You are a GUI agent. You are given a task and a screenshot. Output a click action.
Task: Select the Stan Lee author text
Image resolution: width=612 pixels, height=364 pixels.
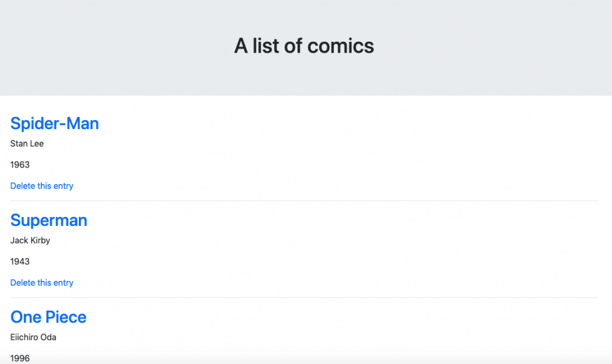[x=27, y=143]
